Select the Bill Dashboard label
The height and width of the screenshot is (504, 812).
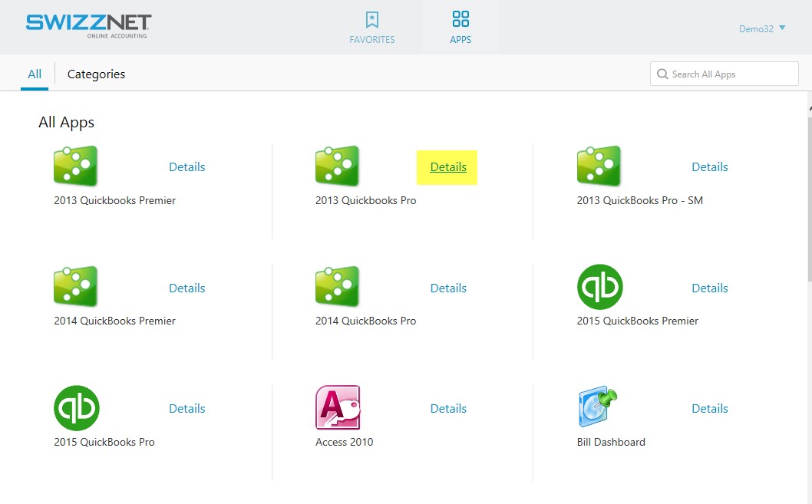pos(611,443)
